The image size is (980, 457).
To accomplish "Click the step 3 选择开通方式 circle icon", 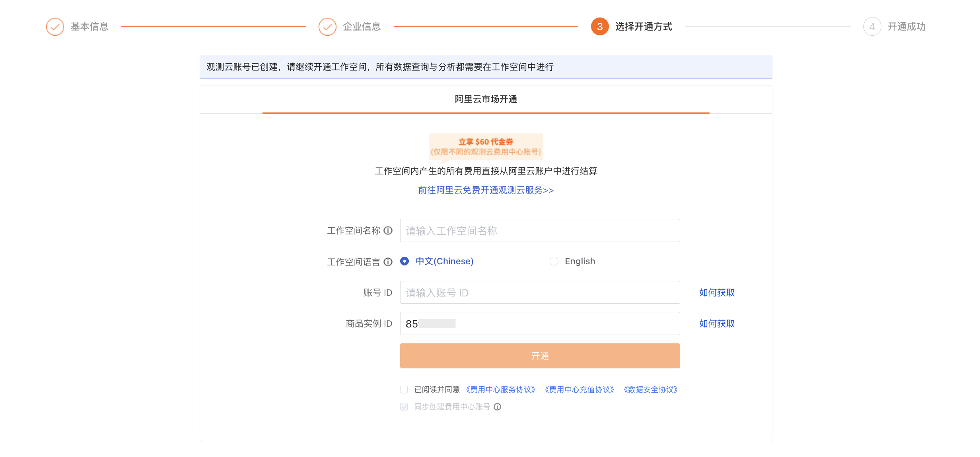I will click(x=600, y=27).
